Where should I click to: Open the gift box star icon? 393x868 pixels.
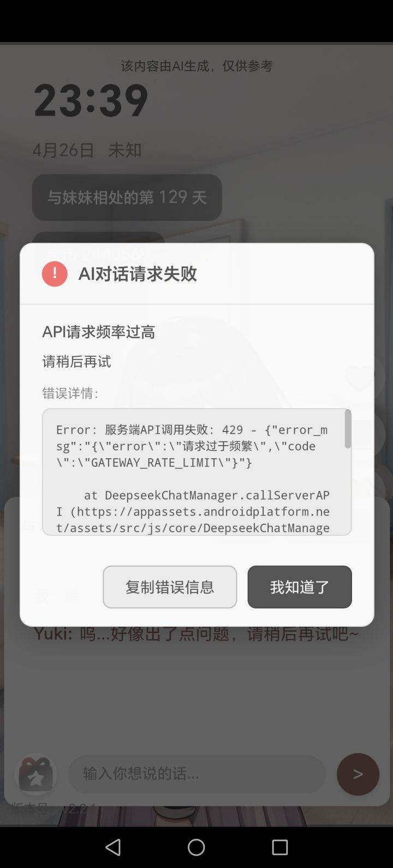(x=36, y=774)
